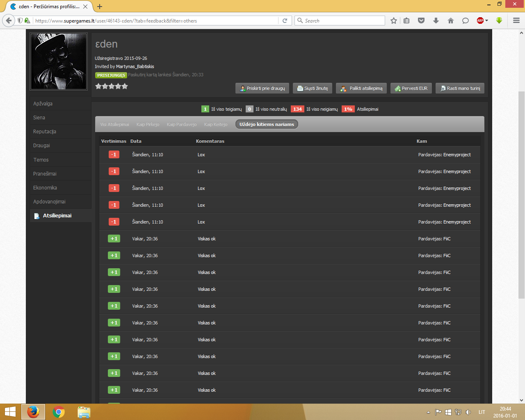Open Martynas_Babtiskis inviter profile link
The height and width of the screenshot is (420, 525).
(x=135, y=66)
